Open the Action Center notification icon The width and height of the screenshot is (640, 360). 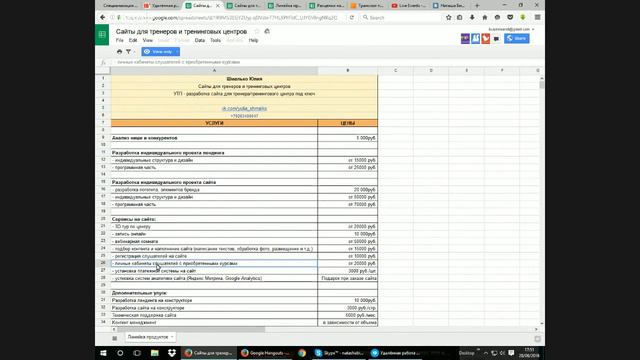coord(511,353)
